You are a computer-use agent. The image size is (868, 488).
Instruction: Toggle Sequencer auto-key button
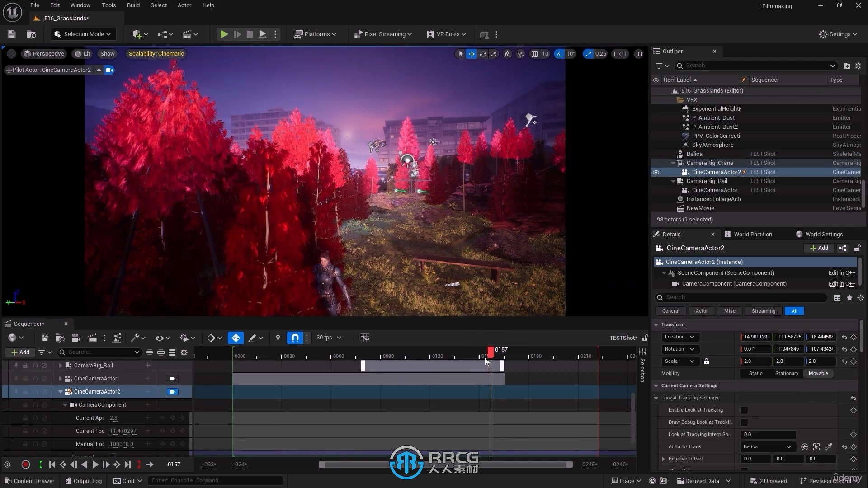pyautogui.click(x=236, y=338)
